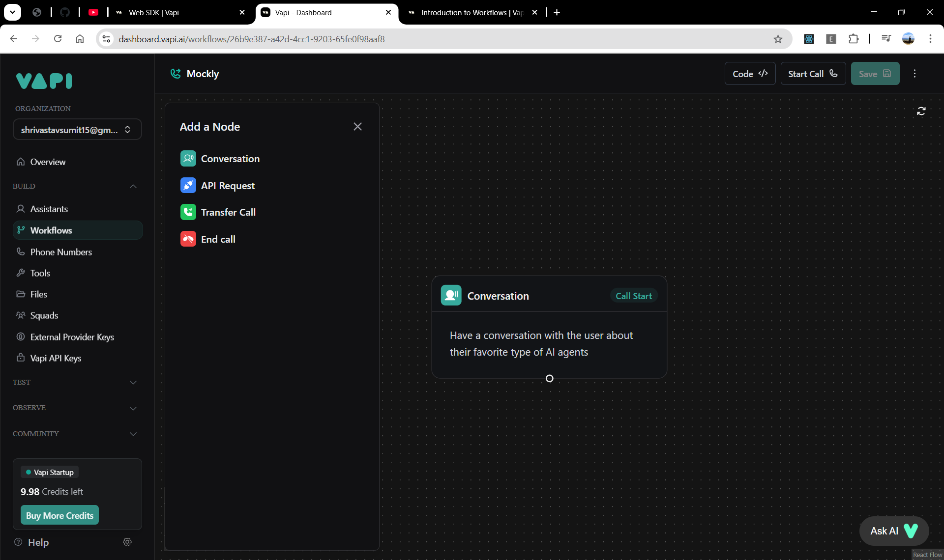Viewport: 944px width, 560px height.
Task: Pick the End call node icon
Action: 188,239
